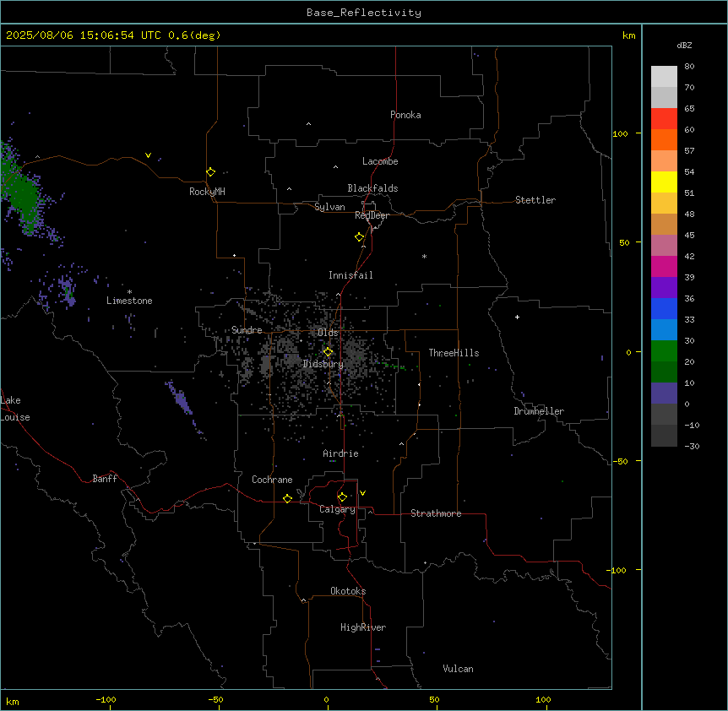Select the white plus marker north of Drumheller
The width and height of the screenshot is (728, 711).
click(x=517, y=317)
